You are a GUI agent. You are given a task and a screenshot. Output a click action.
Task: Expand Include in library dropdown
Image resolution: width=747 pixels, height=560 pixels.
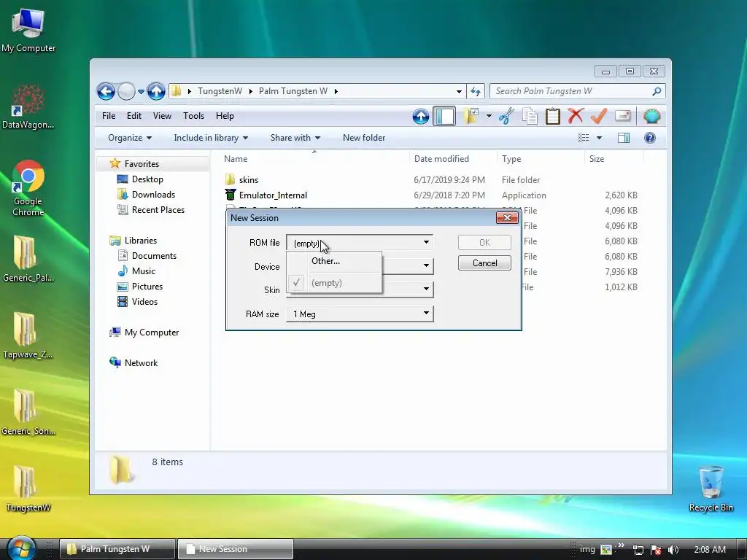click(211, 138)
